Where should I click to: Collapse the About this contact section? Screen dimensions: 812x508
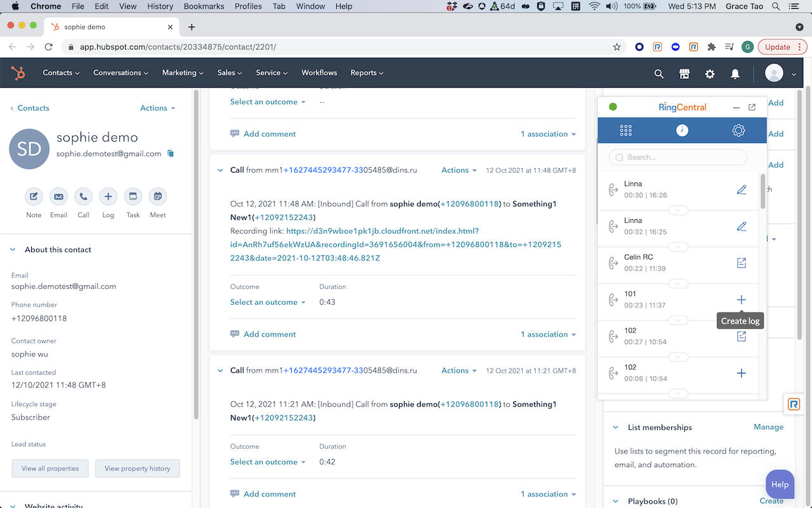pyautogui.click(x=14, y=249)
